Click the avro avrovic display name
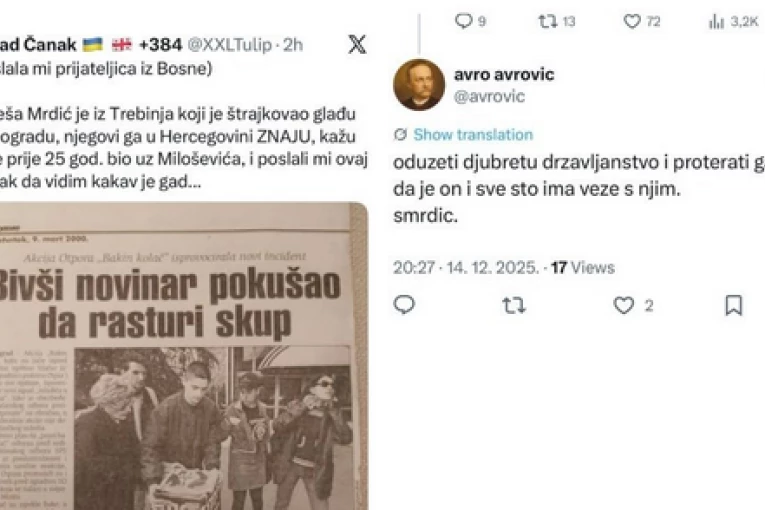Viewport: 765px width, 510px height. point(504,74)
